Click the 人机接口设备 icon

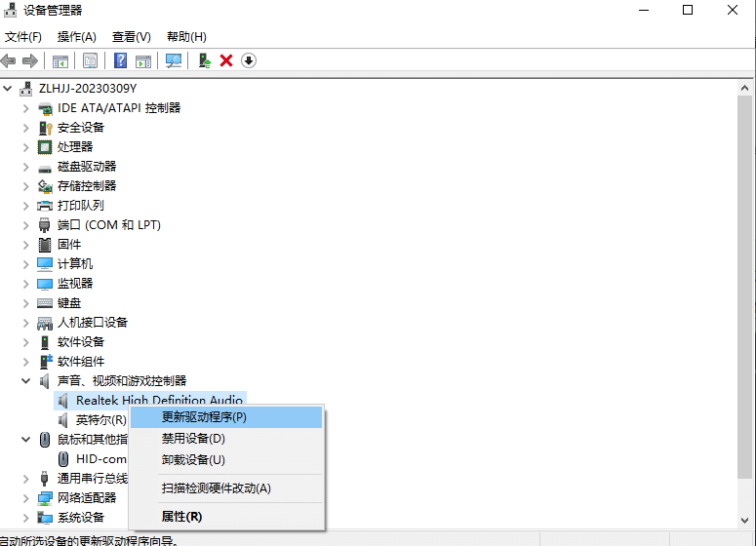(45, 323)
